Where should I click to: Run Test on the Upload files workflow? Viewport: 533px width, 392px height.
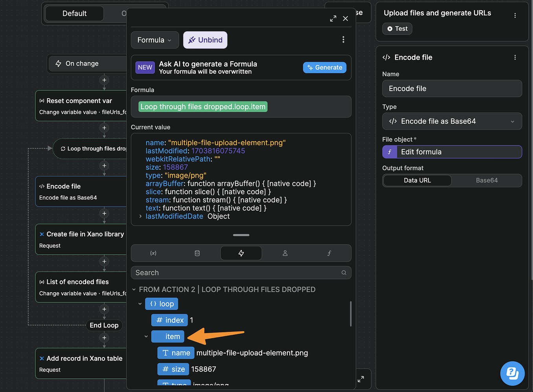coord(397,28)
